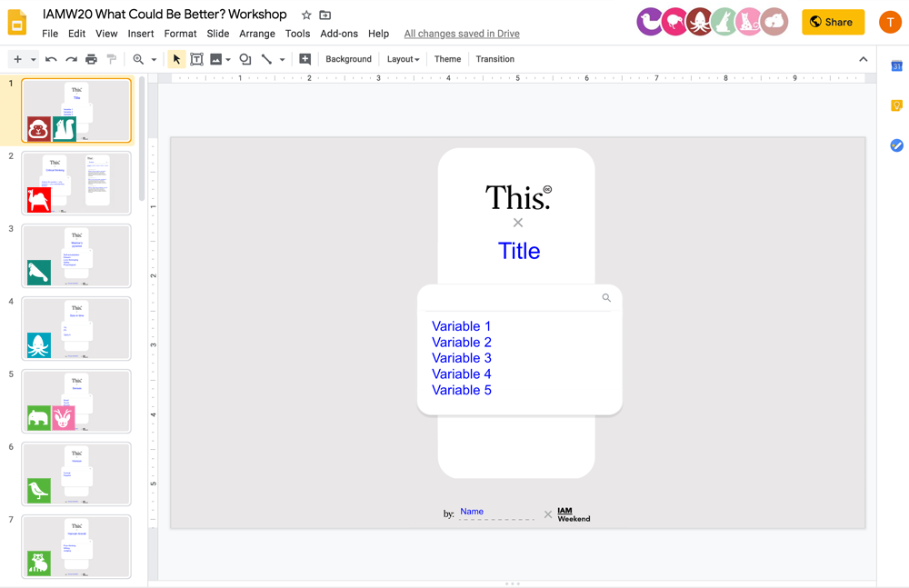Open the Add-ons menu
This screenshot has height=588, width=909.
[339, 34]
